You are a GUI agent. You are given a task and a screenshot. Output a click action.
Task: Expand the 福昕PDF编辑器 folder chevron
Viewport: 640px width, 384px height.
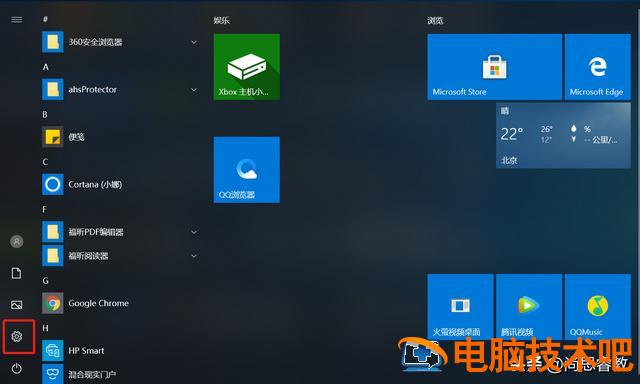tap(194, 232)
